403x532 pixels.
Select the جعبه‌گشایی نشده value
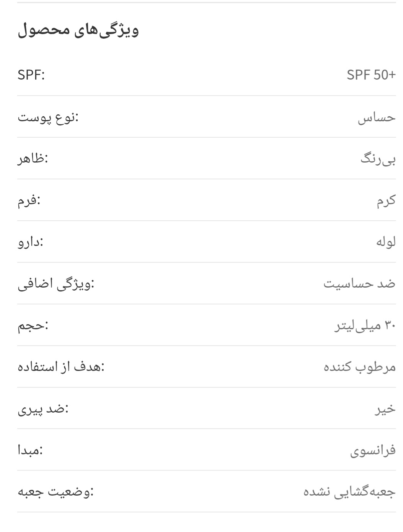click(349, 492)
